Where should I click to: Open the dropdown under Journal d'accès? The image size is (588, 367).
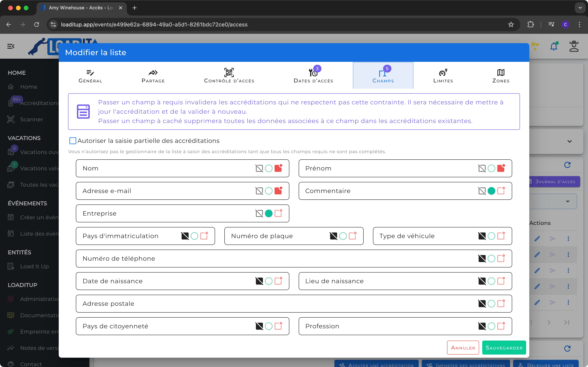pyautogui.click(x=568, y=201)
